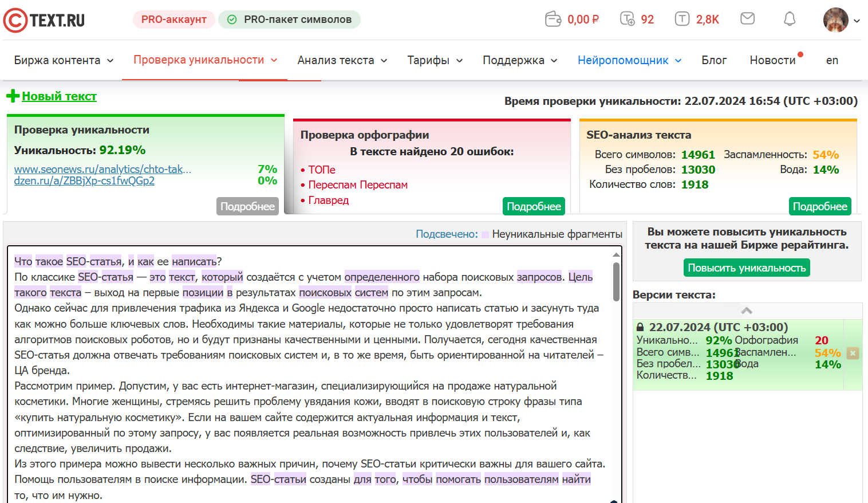Expand the Поддержка menu
Image resolution: width=868 pixels, height=503 pixels.
(520, 60)
